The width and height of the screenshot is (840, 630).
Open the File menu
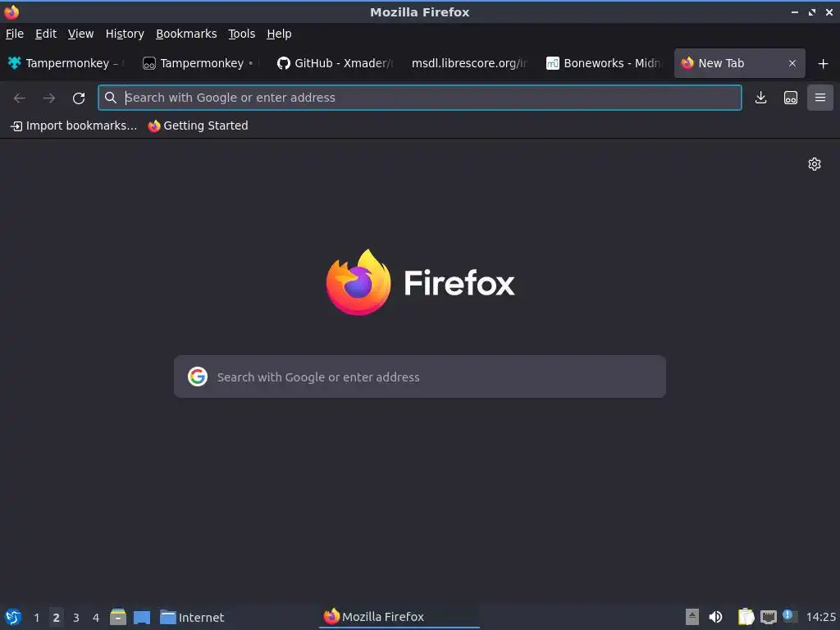pos(15,34)
